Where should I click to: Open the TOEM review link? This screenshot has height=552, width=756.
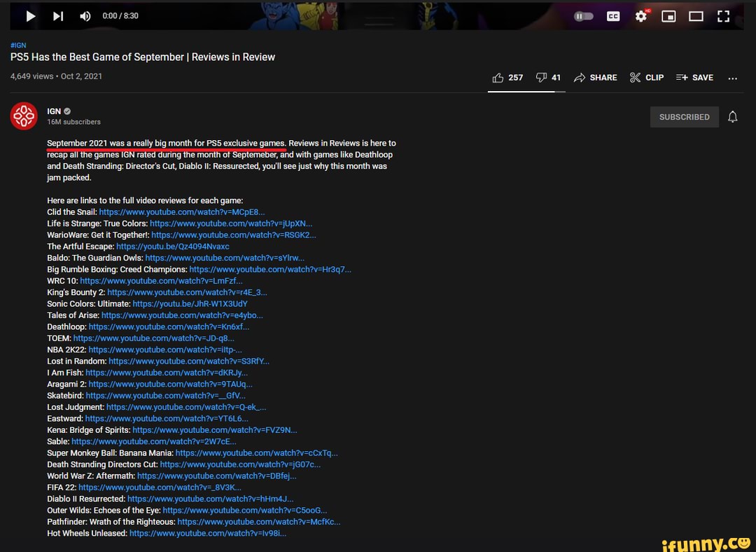click(154, 338)
